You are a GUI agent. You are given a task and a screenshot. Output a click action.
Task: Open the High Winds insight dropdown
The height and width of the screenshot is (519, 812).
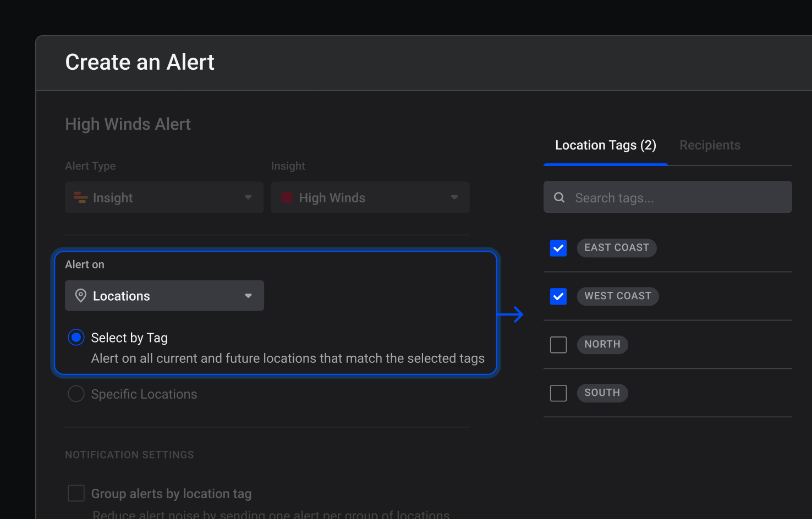click(x=370, y=197)
